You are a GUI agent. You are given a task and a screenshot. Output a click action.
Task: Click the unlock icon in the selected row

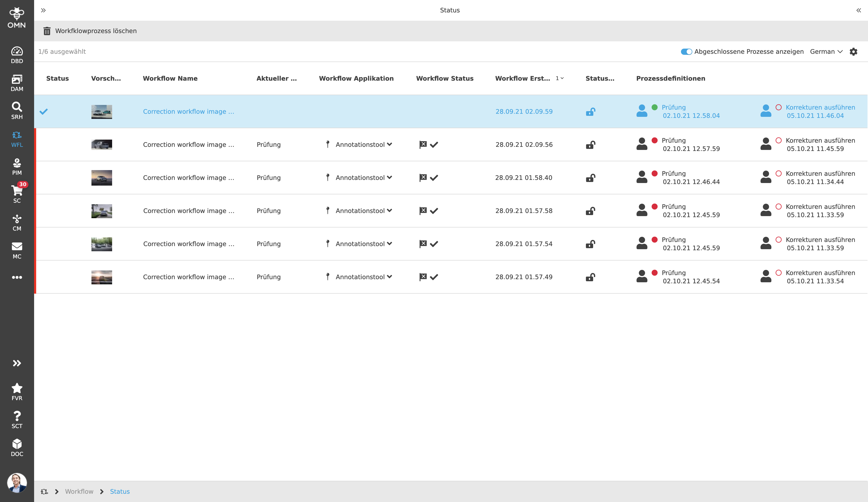590,112
